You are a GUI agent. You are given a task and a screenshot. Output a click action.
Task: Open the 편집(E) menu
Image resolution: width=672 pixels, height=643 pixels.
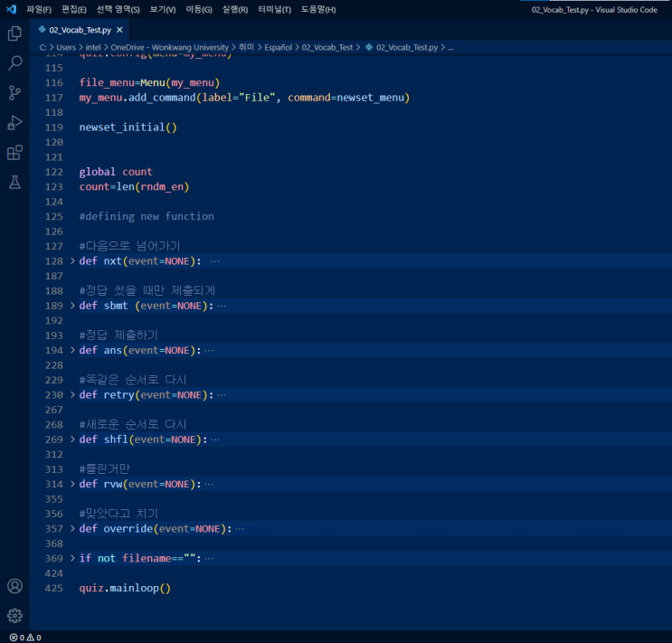coord(74,9)
